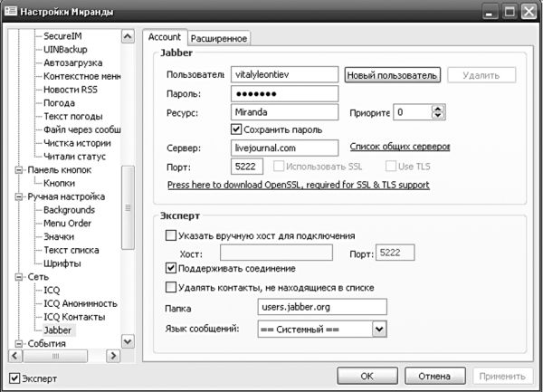Click the Отмена button
The image size is (543, 392).
pos(428,376)
